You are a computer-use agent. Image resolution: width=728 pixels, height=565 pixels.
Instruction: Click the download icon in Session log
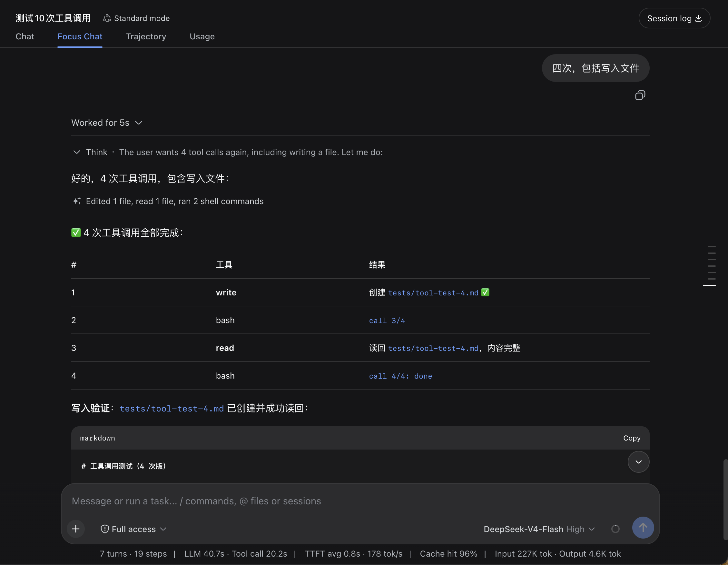coord(699,18)
